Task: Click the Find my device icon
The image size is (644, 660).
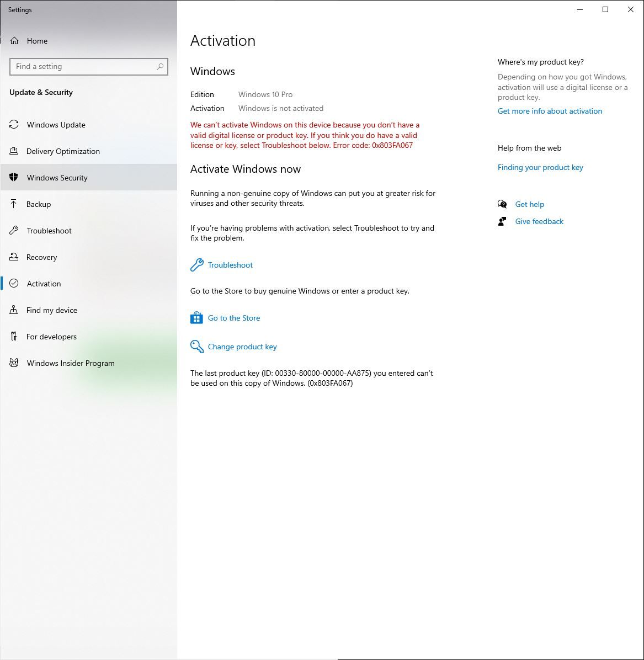Action: click(x=14, y=310)
